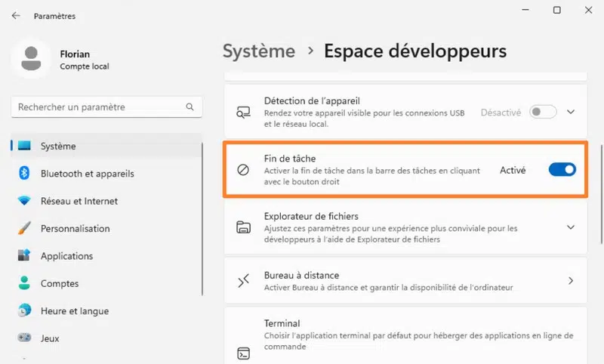
Task: Click the Comptes person icon
Action: 24,283
